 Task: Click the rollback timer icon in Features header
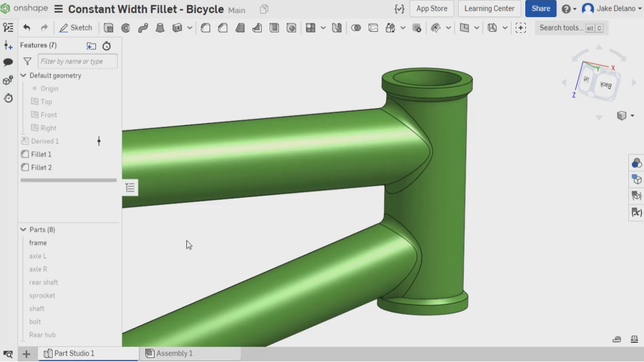pos(107,46)
